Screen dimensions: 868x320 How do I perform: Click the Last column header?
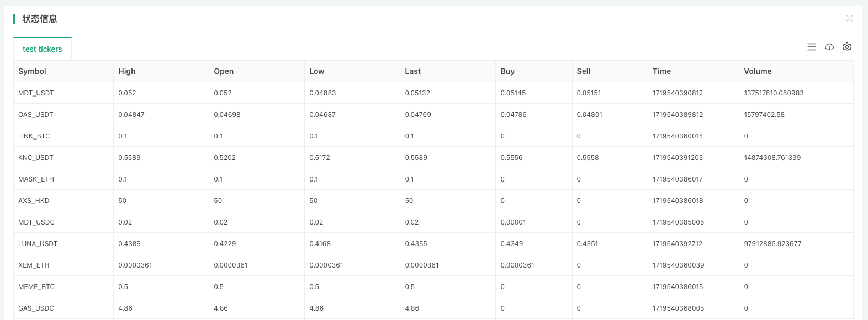pyautogui.click(x=412, y=71)
